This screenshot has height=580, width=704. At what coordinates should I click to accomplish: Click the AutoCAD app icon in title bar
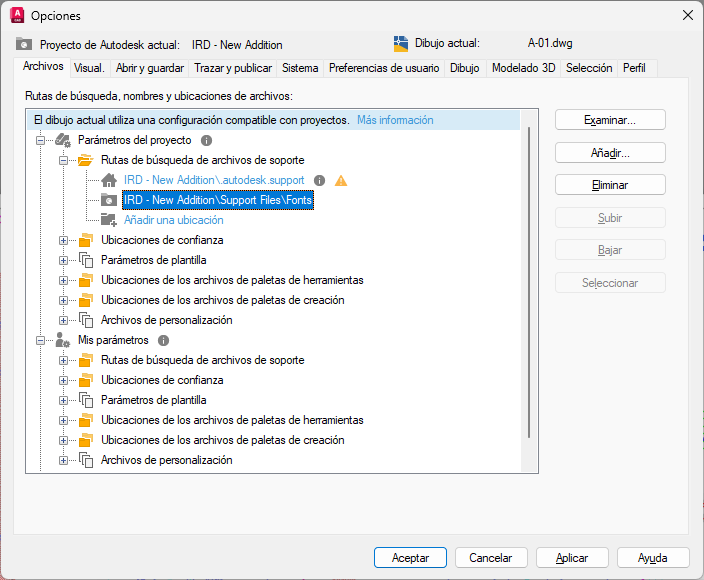(x=17, y=15)
